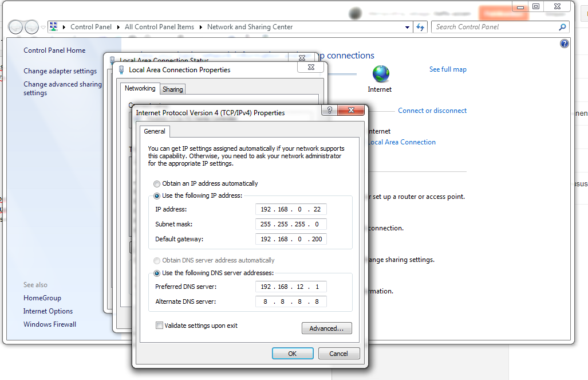Click the forward navigation arrow button
This screenshot has height=380, width=588.
pos(31,27)
